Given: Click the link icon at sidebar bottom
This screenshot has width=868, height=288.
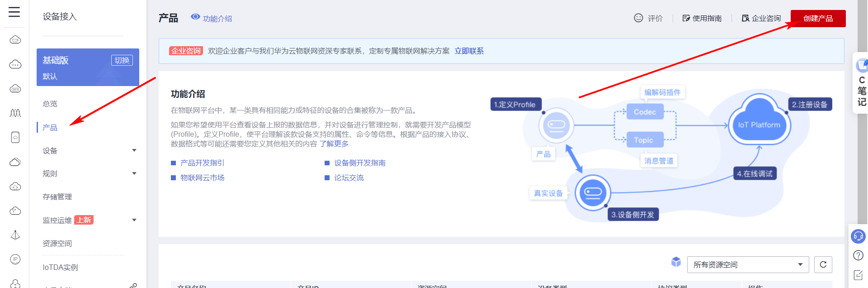Looking at the screenshot, I should click(x=133, y=285).
